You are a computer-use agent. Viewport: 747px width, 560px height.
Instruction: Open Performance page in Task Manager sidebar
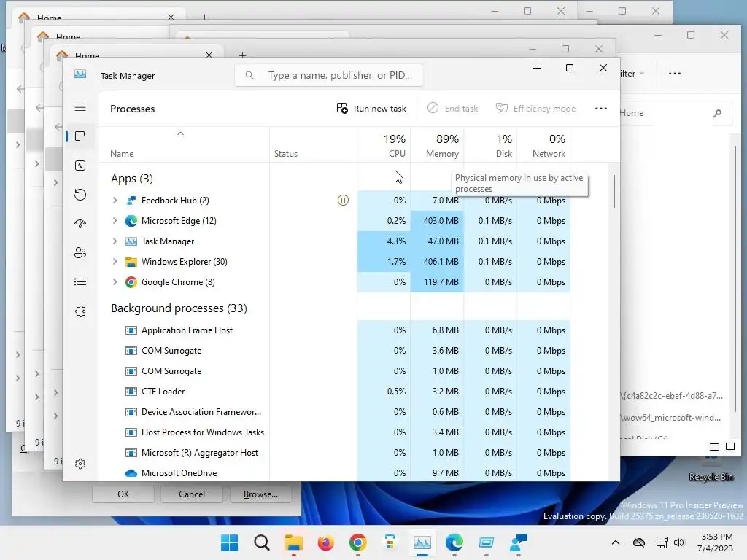[x=80, y=166]
